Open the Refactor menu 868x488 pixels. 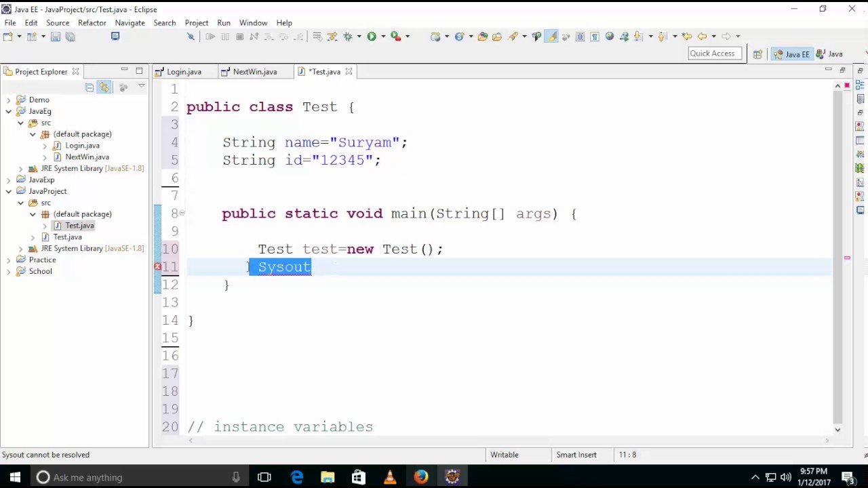(92, 22)
